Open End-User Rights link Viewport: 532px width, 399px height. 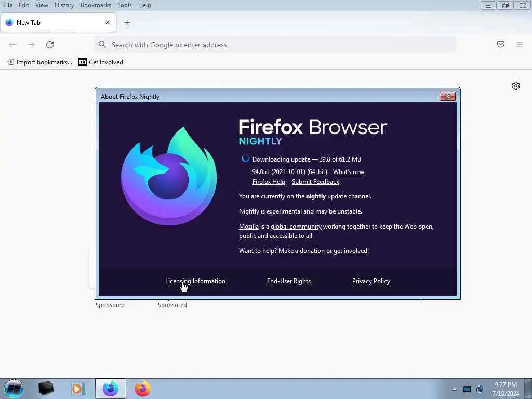point(289,281)
